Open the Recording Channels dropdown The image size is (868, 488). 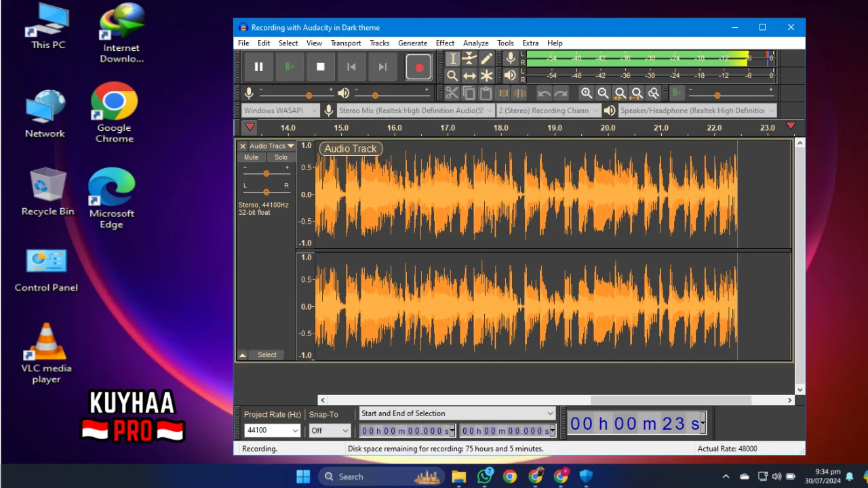pyautogui.click(x=549, y=110)
